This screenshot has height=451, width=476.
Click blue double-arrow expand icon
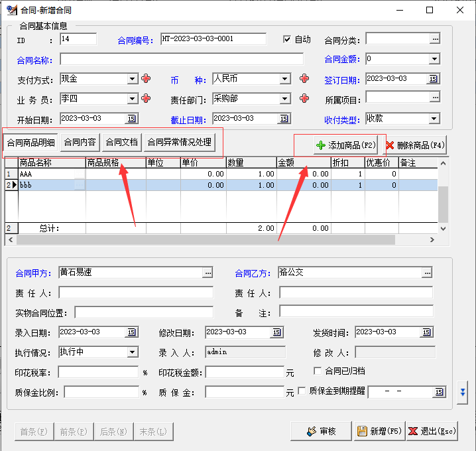click(x=463, y=393)
